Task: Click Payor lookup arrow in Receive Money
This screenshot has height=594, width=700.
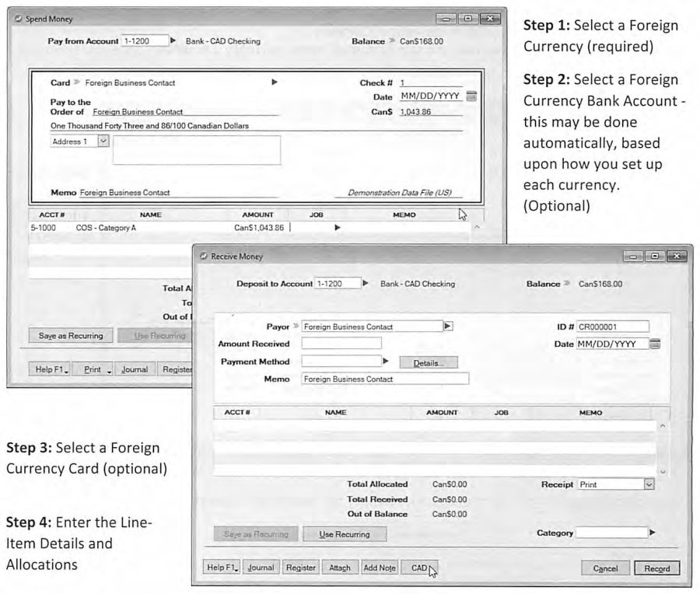Action: click(x=448, y=327)
